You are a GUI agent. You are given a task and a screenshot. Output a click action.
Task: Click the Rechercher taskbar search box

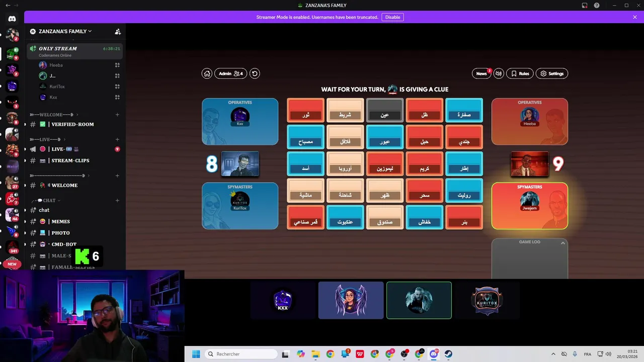point(241,354)
